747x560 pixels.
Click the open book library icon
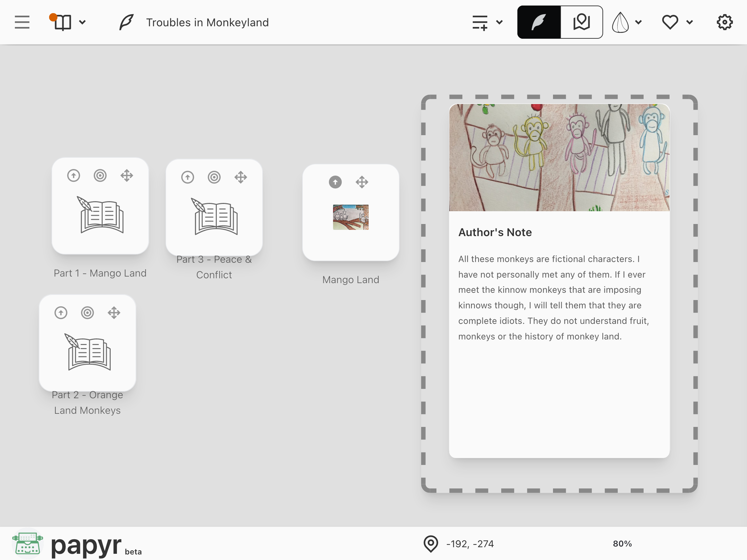(x=63, y=22)
